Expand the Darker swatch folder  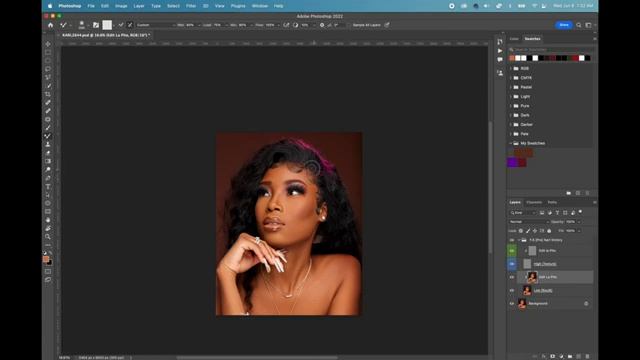511,124
